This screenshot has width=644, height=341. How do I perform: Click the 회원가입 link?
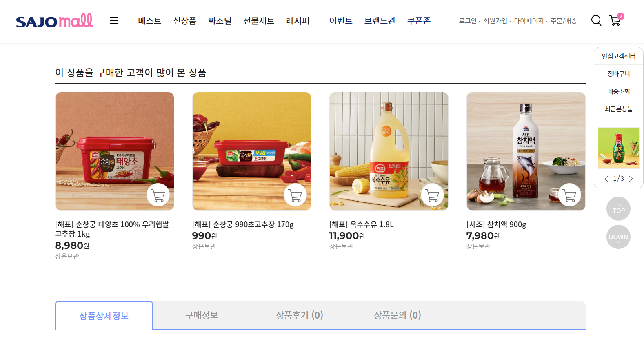tap(495, 21)
